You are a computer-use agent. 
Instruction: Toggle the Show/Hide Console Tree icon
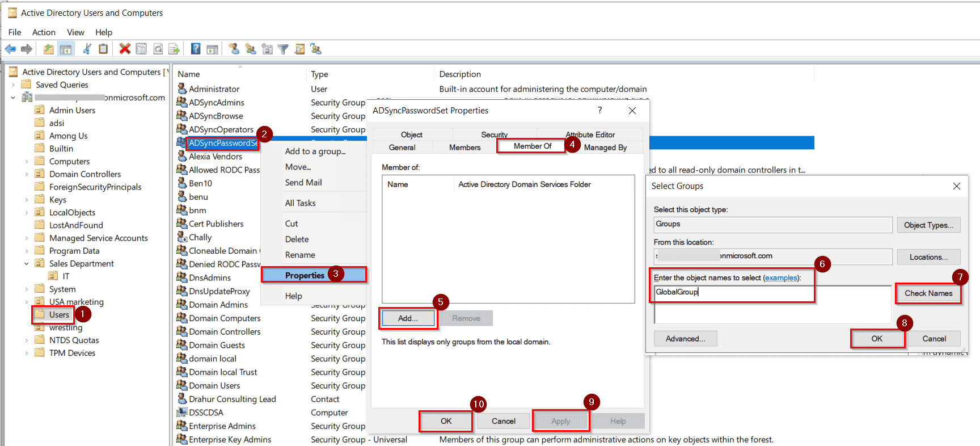66,49
